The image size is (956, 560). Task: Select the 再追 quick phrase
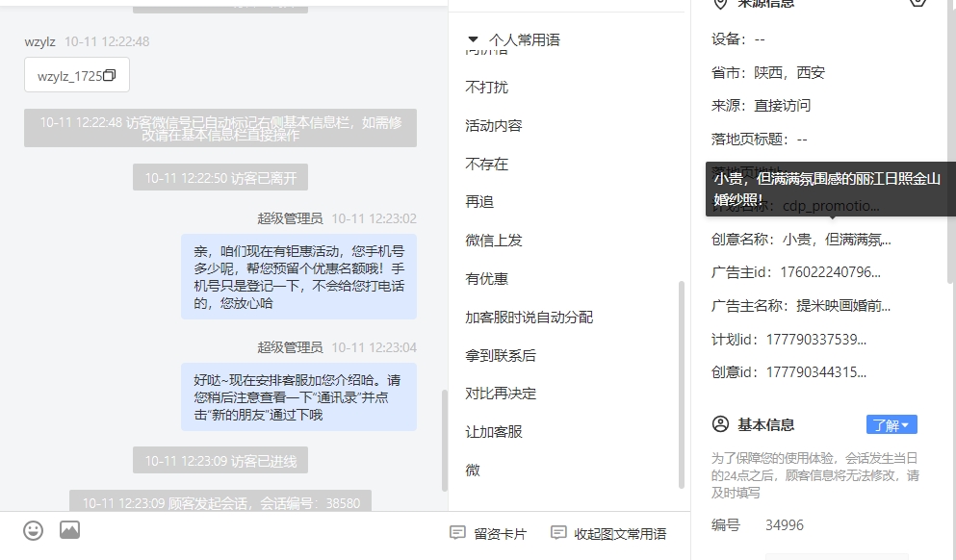click(x=479, y=202)
